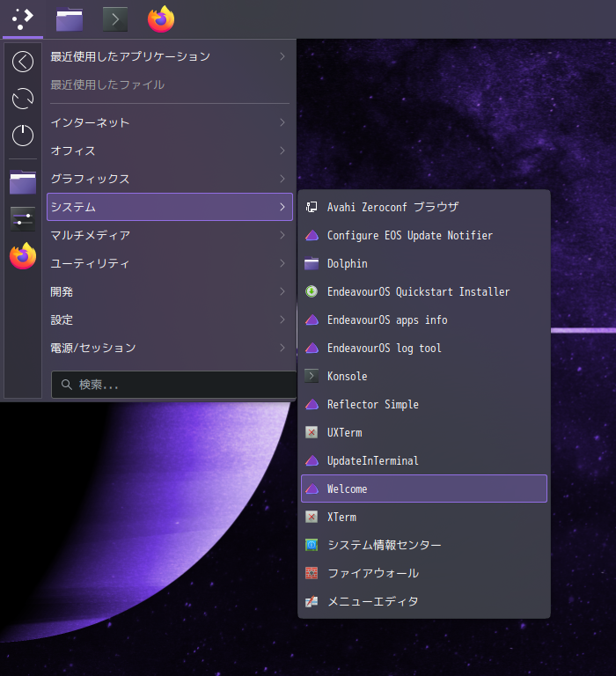The width and height of the screenshot is (616, 676).
Task: Click the Konsole icon in the submenu
Action: (312, 376)
